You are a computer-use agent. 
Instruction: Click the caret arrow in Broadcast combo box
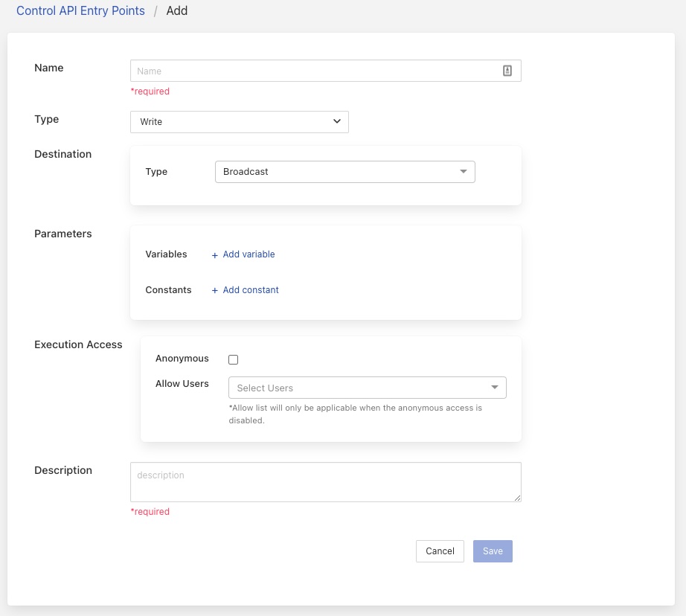point(464,172)
